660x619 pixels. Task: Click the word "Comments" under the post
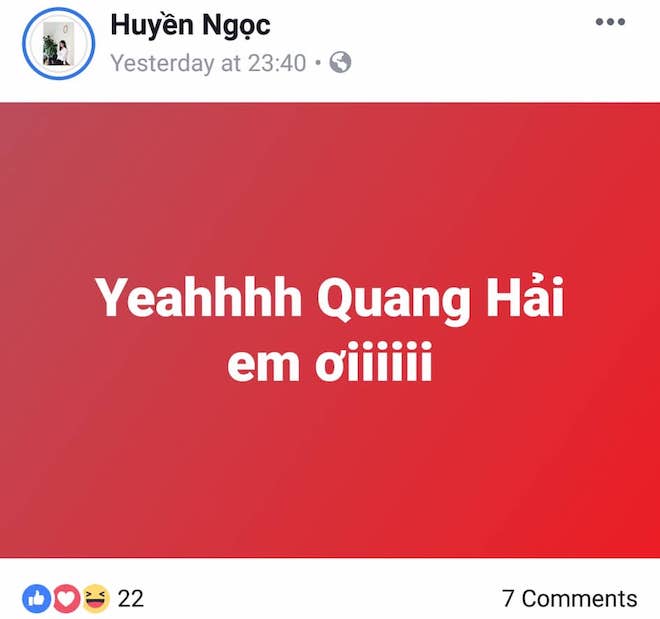coord(580,598)
